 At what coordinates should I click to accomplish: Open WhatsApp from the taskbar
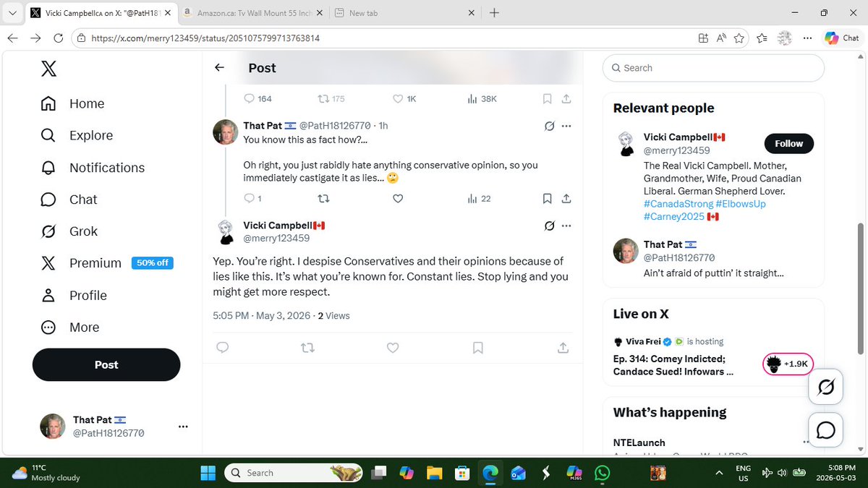pyautogui.click(x=603, y=473)
